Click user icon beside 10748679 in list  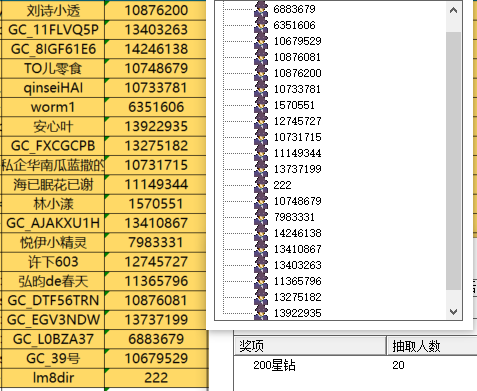(261, 201)
